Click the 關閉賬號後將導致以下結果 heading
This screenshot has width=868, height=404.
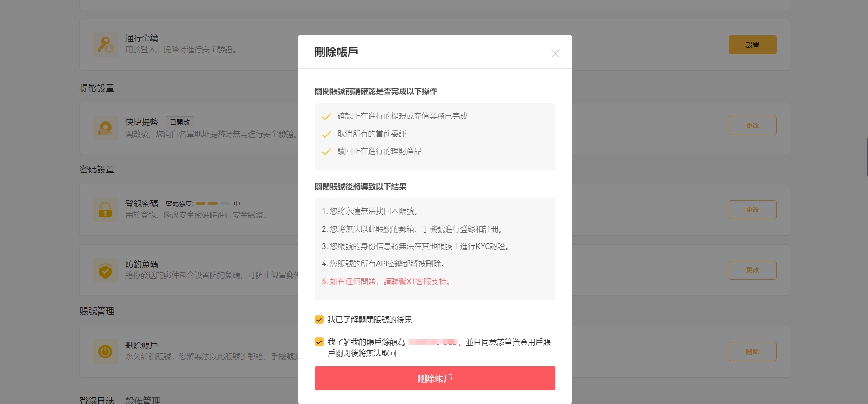[360, 186]
